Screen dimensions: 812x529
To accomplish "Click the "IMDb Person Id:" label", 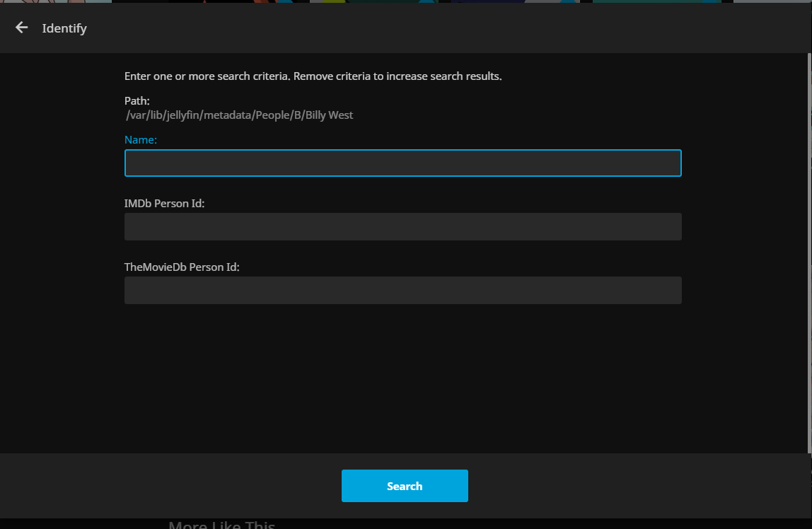I will tap(164, 204).
